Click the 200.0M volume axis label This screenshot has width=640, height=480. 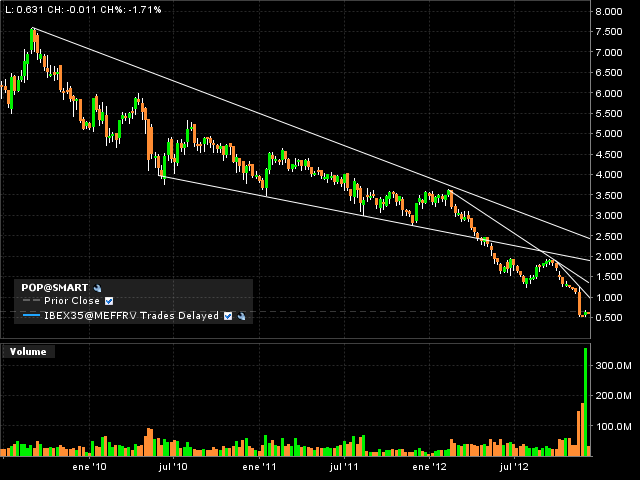tap(613, 396)
